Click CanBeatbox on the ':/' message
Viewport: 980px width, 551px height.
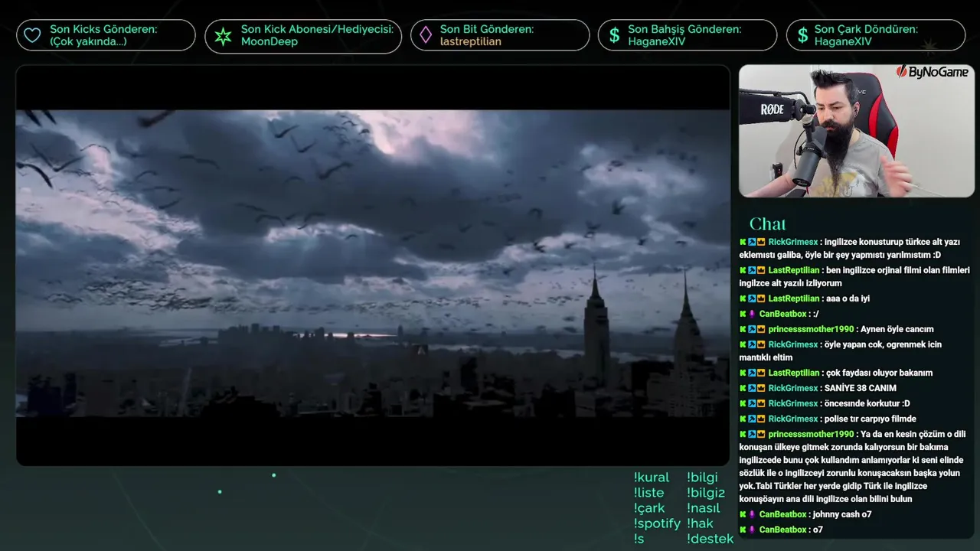click(x=782, y=314)
